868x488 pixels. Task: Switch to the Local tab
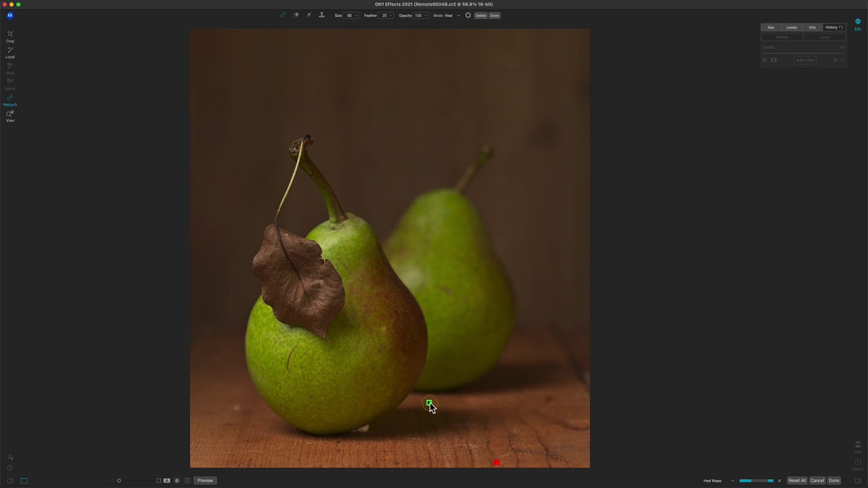(825, 37)
